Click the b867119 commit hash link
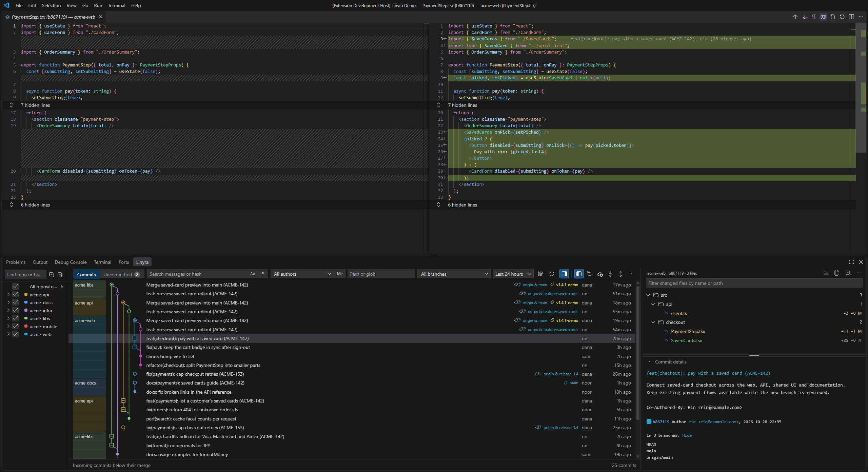 point(661,422)
